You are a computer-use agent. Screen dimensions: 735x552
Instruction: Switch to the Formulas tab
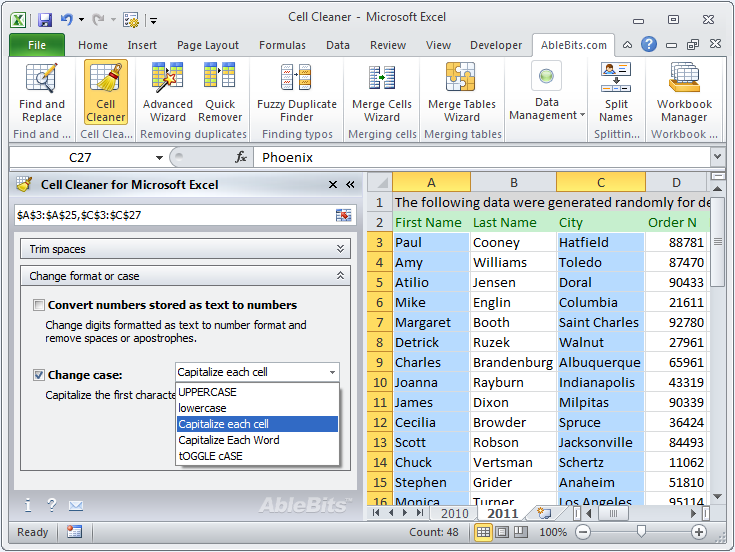(x=282, y=45)
